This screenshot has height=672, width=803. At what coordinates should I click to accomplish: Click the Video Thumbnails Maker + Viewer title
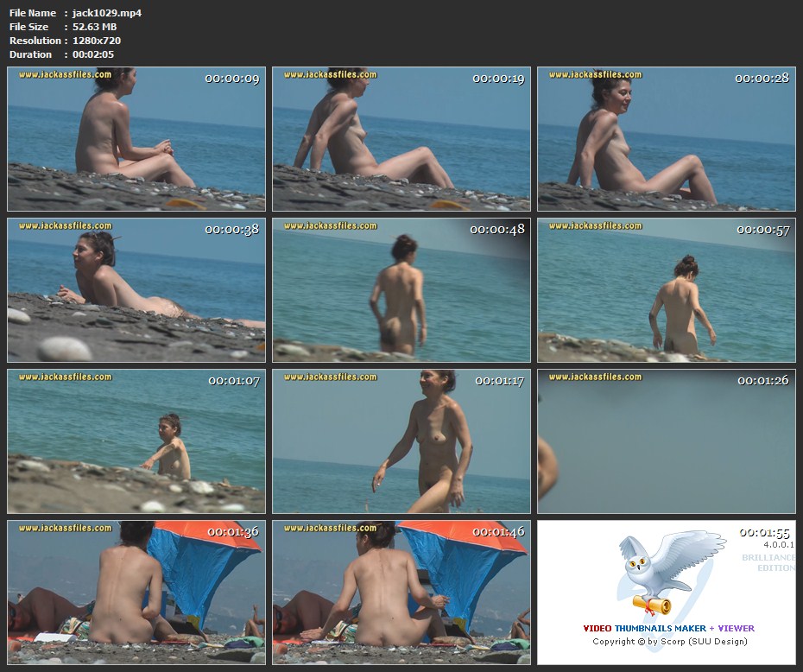(668, 628)
